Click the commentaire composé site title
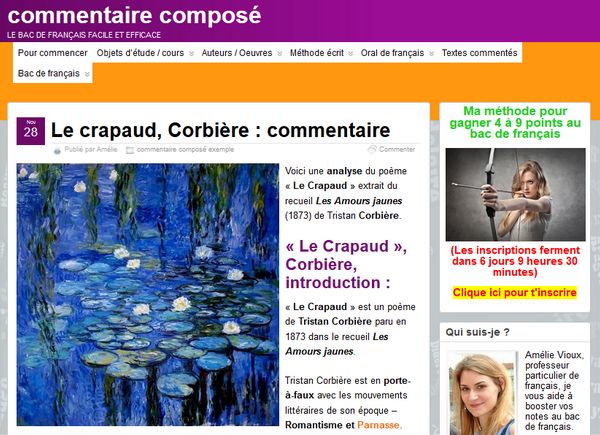 pyautogui.click(x=134, y=15)
